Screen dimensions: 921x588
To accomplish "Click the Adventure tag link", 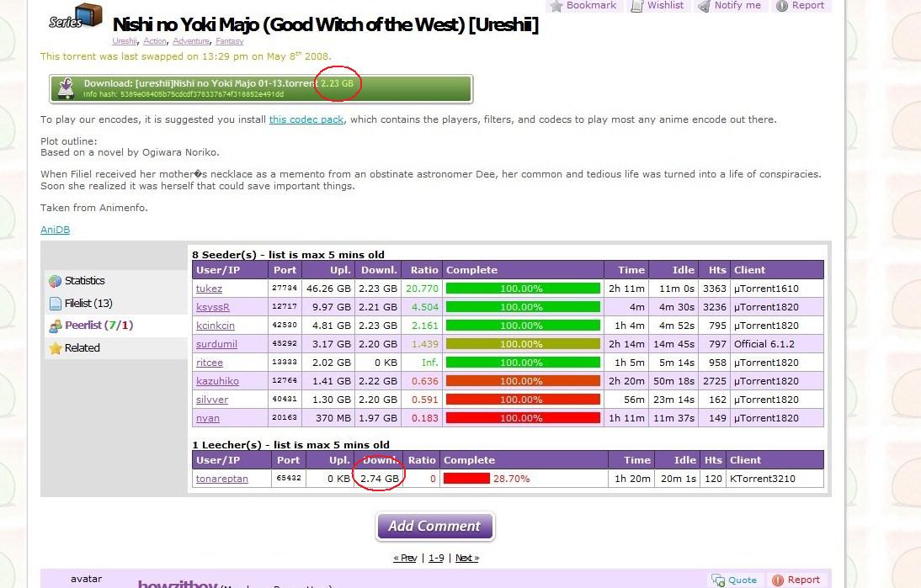I will (x=191, y=41).
